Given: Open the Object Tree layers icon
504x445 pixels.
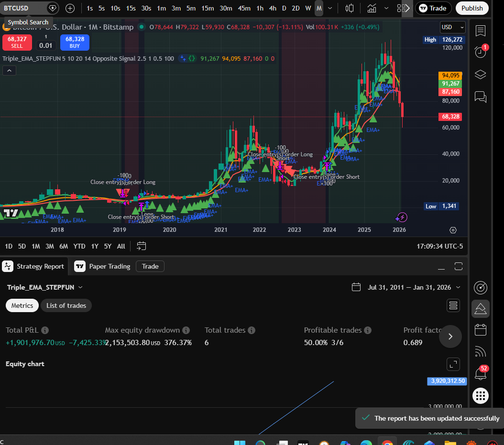Looking at the screenshot, I should tap(480, 75).
